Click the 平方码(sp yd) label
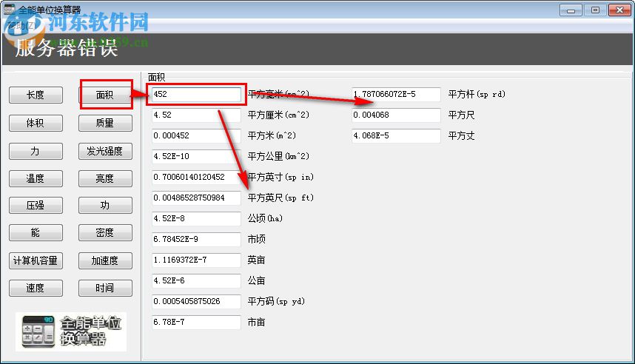Viewport: 635px width, 364px height. (276, 301)
